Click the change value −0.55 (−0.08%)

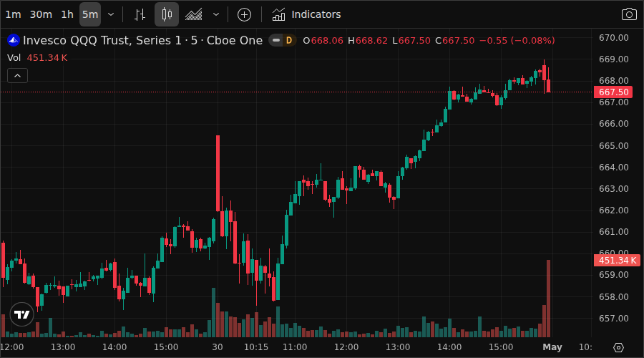tap(517, 41)
